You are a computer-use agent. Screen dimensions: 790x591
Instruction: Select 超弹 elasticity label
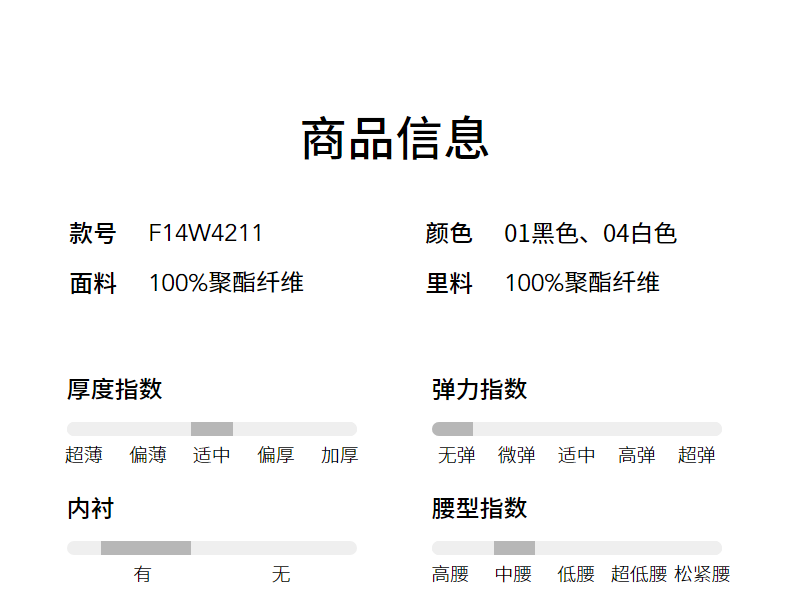tap(696, 456)
